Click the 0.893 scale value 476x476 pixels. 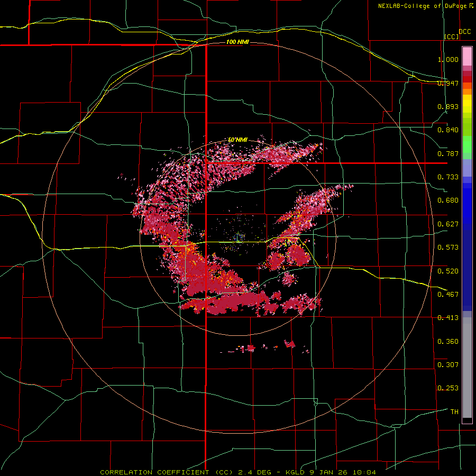pyautogui.click(x=448, y=106)
